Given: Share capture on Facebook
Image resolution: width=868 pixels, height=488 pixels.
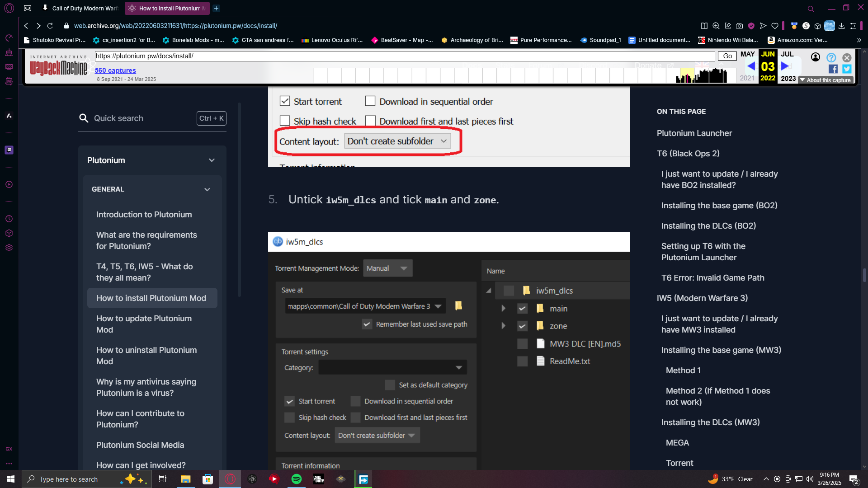Looking at the screenshot, I should [833, 69].
